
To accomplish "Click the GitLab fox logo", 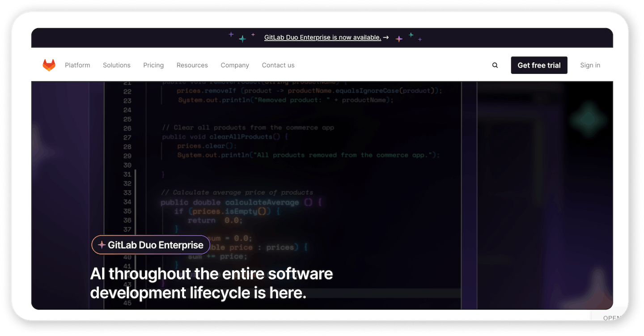I will 49,65.
